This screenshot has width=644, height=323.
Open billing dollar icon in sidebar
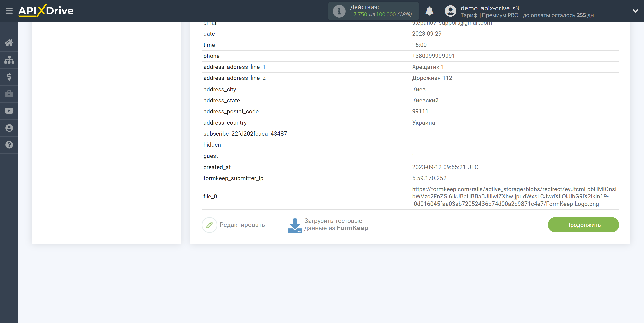point(9,77)
